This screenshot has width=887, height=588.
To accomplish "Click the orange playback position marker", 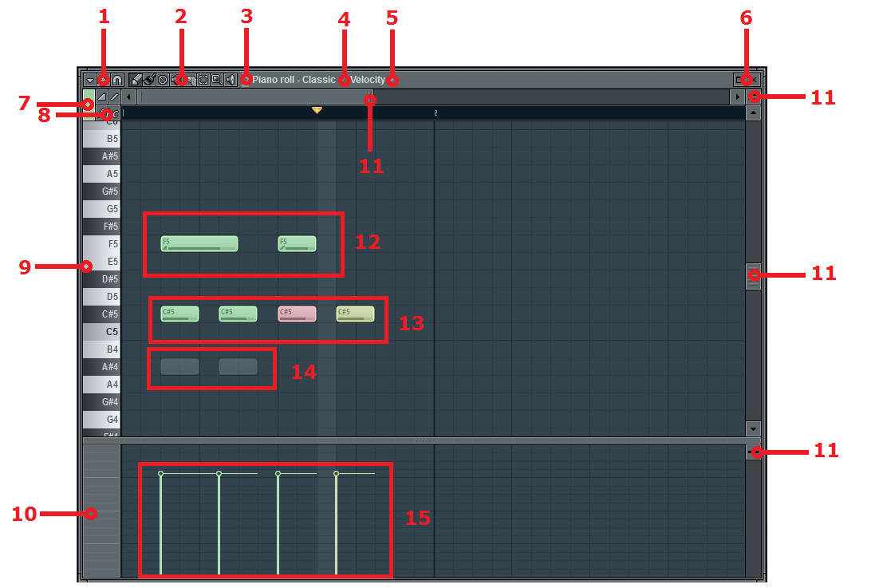I will [x=317, y=110].
